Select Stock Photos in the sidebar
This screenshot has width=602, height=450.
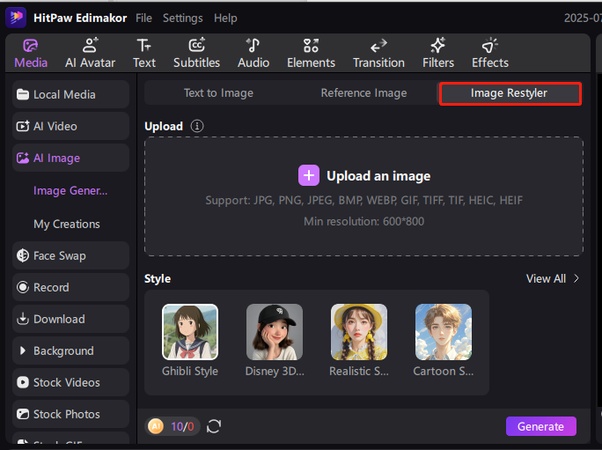click(71, 414)
